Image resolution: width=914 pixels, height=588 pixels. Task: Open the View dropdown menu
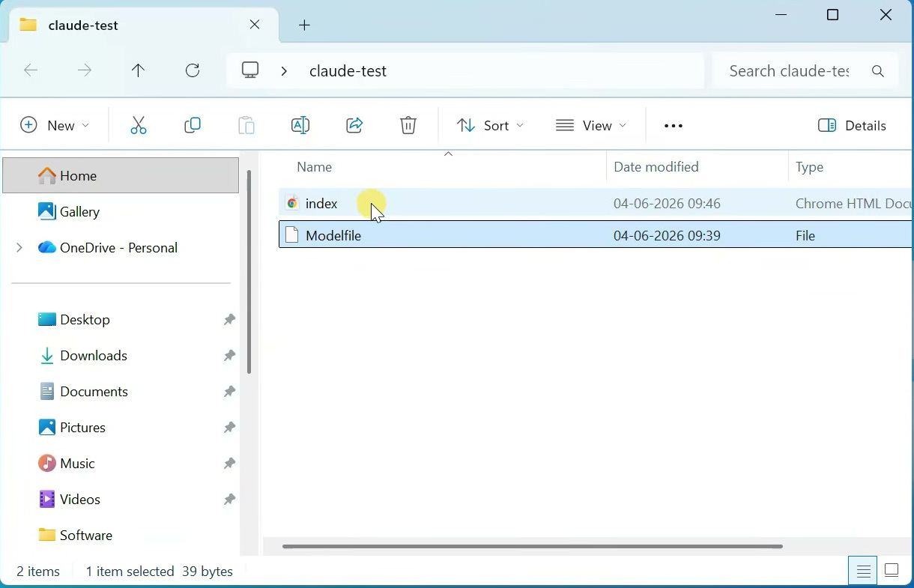click(591, 126)
